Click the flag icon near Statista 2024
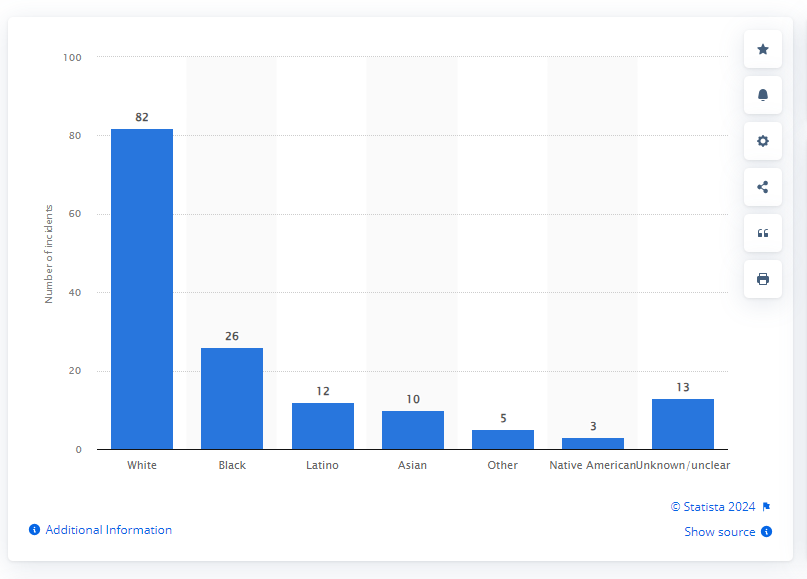This screenshot has width=807, height=579. click(766, 507)
